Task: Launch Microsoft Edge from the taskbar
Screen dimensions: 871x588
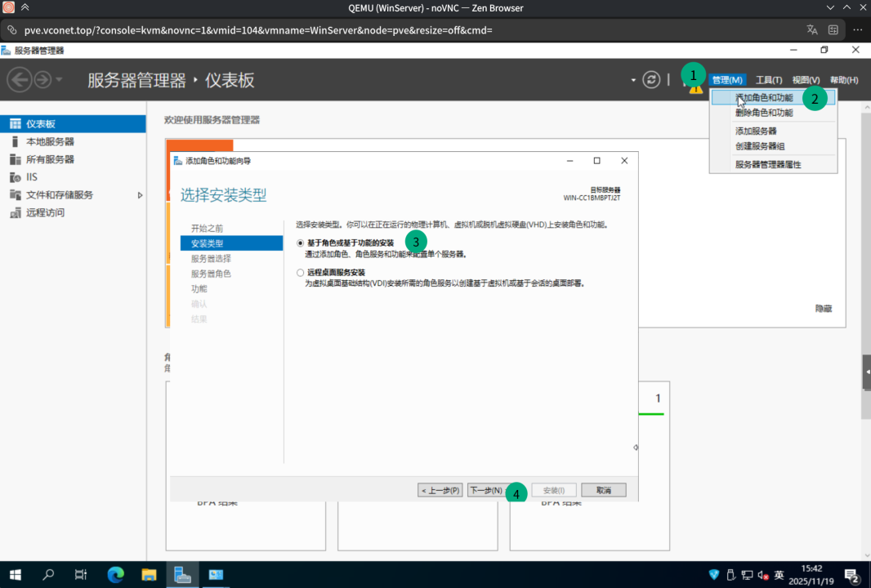Action: tap(115, 575)
